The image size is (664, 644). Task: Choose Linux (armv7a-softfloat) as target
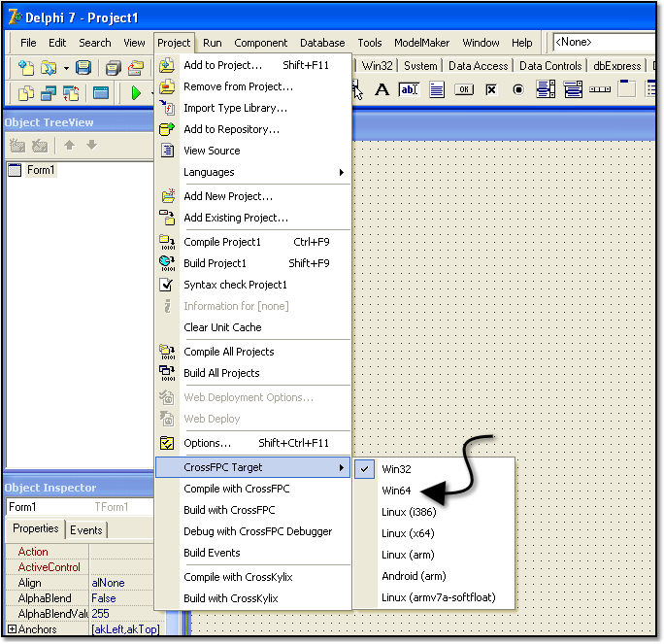[x=434, y=597]
